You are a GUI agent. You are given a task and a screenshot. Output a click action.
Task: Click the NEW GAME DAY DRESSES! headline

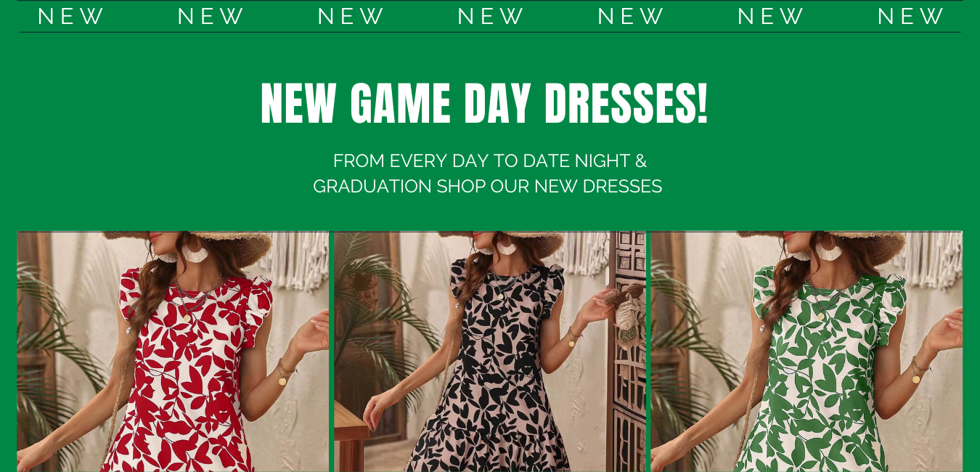click(484, 104)
